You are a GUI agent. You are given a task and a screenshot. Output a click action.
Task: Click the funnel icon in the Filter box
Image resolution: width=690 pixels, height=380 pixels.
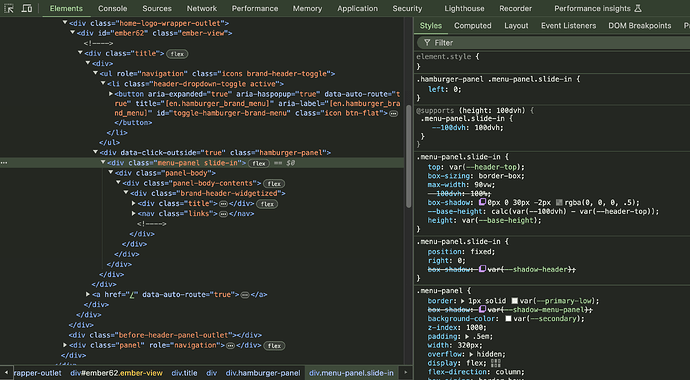pos(427,43)
